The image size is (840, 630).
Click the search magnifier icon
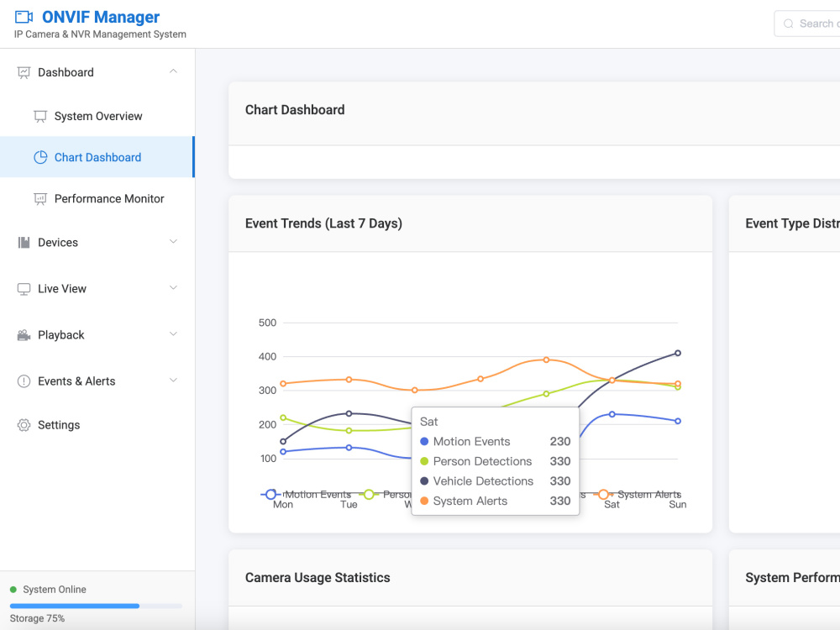coord(788,24)
